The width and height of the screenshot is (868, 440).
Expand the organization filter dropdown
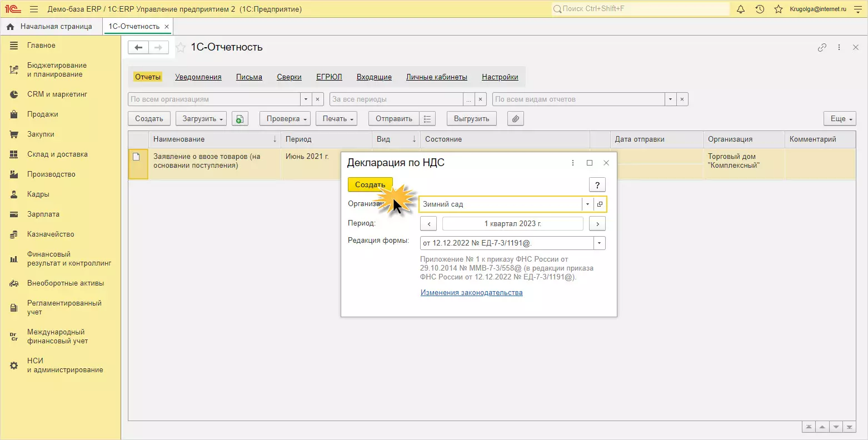(x=306, y=99)
